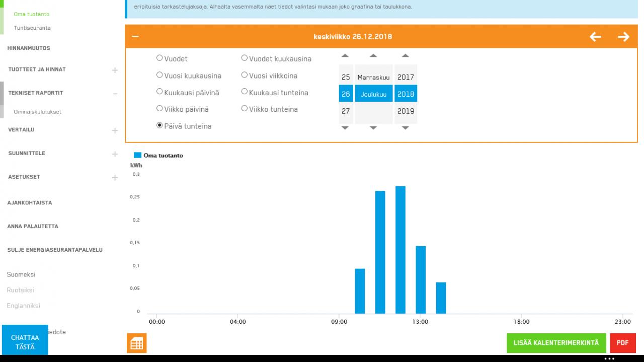Image resolution: width=644 pixels, height=362 pixels.
Task: Go to previous day with left arrow
Action: click(595, 37)
